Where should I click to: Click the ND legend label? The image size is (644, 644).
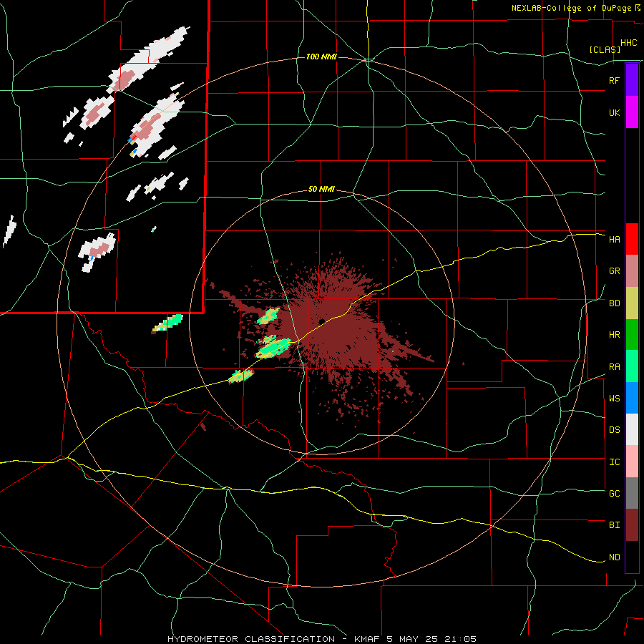614,557
